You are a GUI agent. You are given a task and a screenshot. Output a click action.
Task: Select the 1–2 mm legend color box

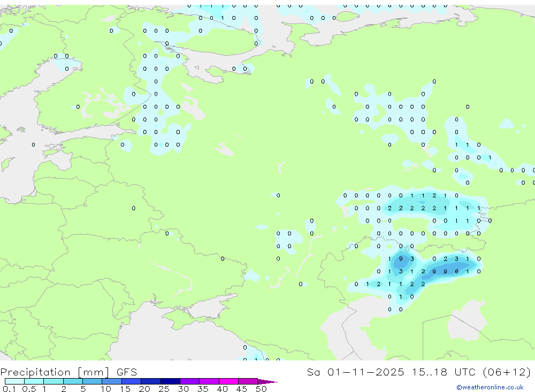[x=53, y=381]
